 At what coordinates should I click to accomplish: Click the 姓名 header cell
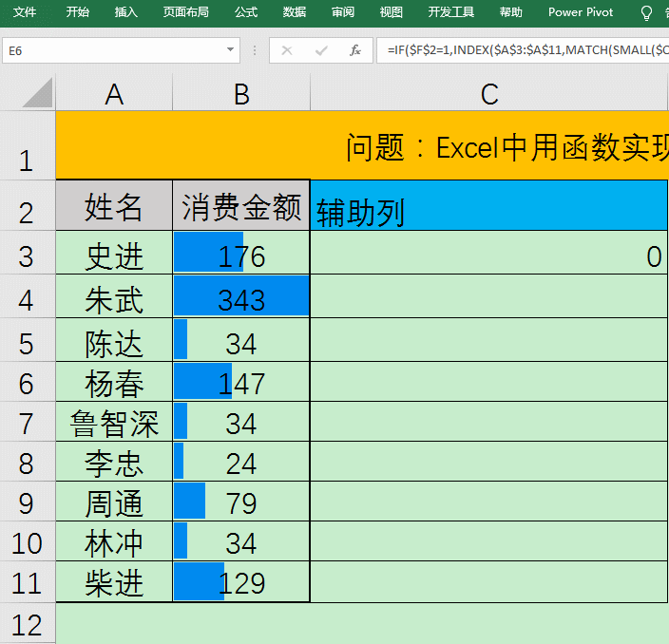coord(114,205)
